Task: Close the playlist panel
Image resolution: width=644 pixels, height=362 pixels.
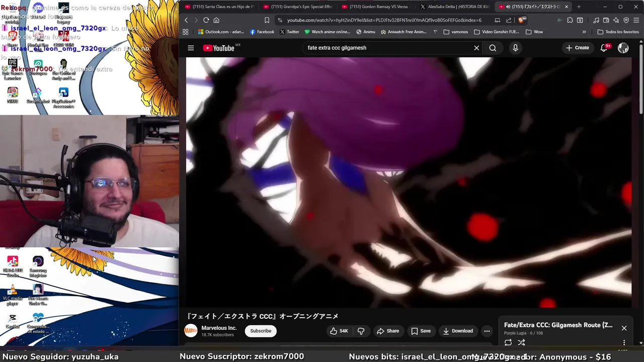Action: click(x=624, y=328)
